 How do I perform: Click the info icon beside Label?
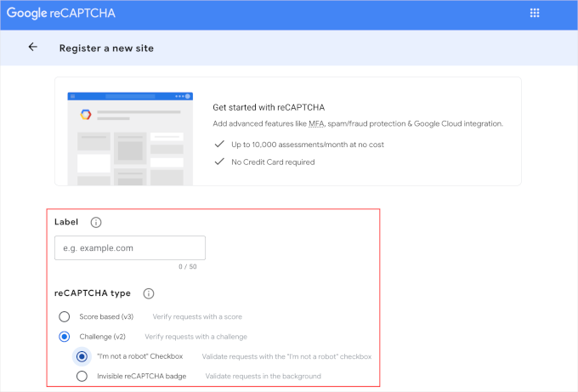click(x=96, y=223)
